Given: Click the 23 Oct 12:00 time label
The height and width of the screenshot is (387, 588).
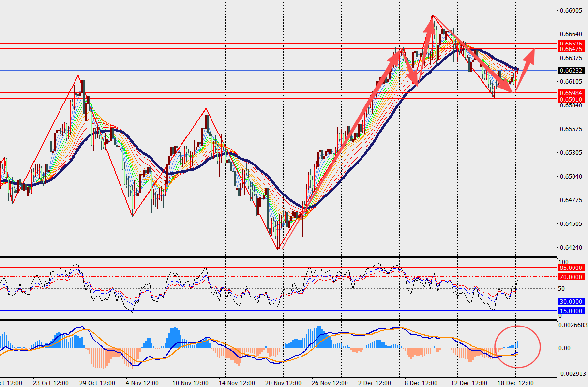Looking at the screenshot, I should click(51, 383).
